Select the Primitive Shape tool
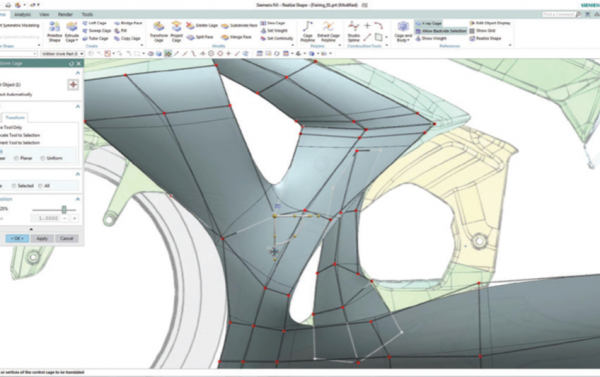This screenshot has height=377, width=600. (54, 31)
